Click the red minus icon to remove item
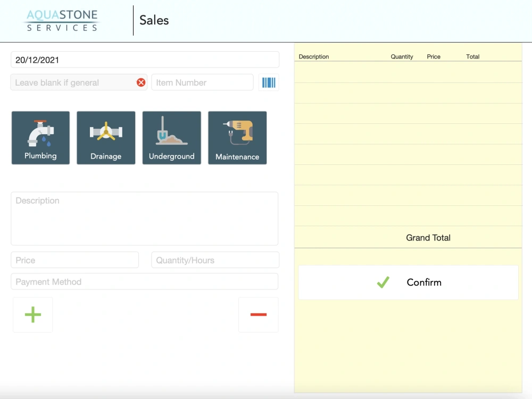This screenshot has height=399, width=532. click(x=259, y=314)
